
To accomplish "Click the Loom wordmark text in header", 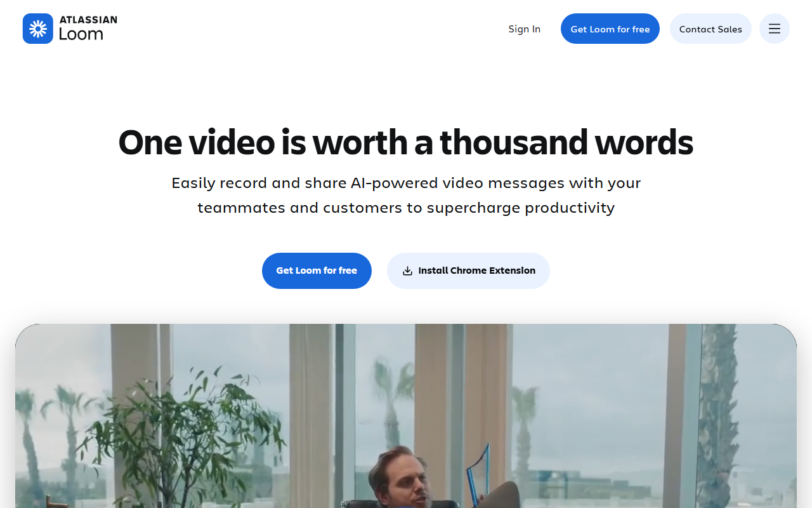I will [81, 34].
